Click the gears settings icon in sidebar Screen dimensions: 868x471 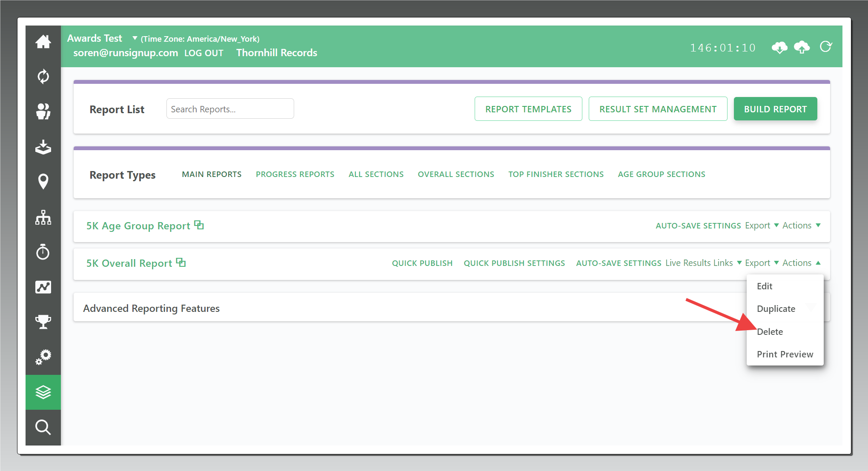[43, 357]
